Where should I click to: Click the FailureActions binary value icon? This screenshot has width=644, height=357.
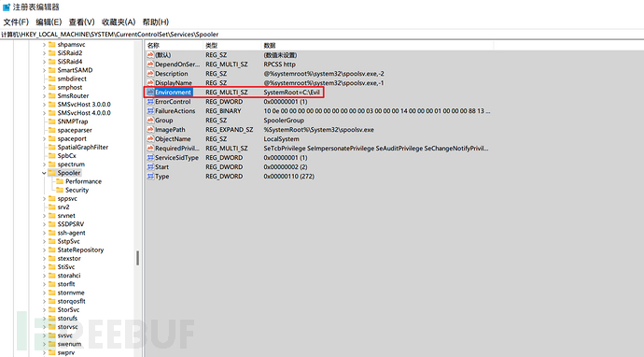pyautogui.click(x=150, y=111)
